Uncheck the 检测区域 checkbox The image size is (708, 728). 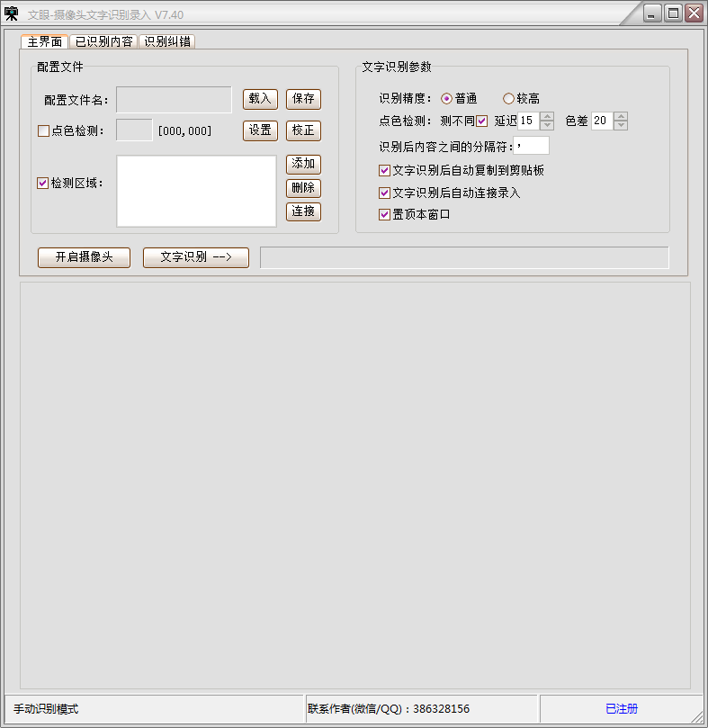[x=43, y=184]
